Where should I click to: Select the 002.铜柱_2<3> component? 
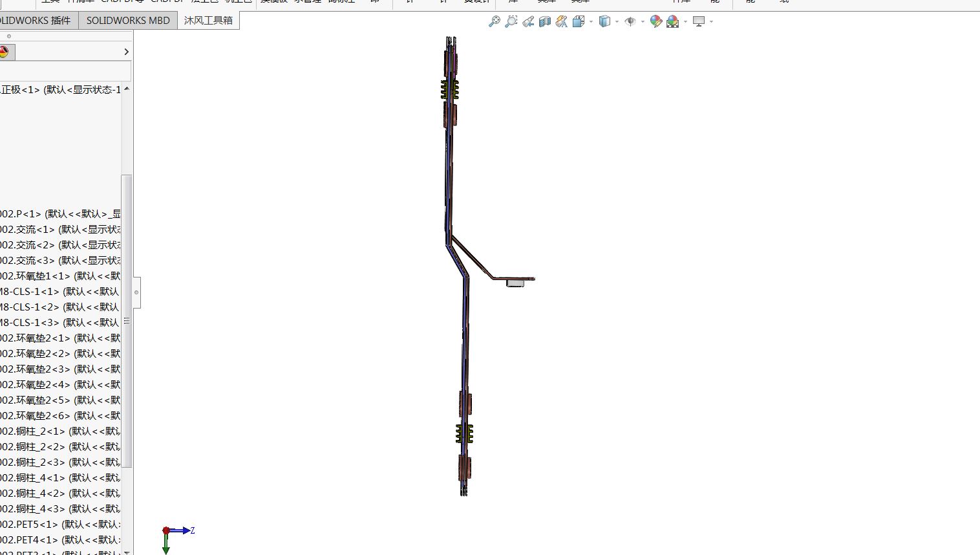(61, 462)
